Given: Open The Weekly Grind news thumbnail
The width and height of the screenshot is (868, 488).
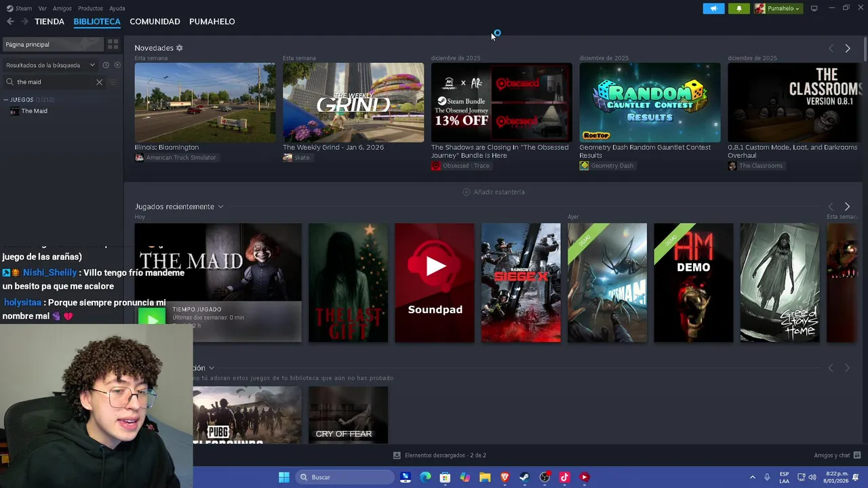Looking at the screenshot, I should pos(353,103).
